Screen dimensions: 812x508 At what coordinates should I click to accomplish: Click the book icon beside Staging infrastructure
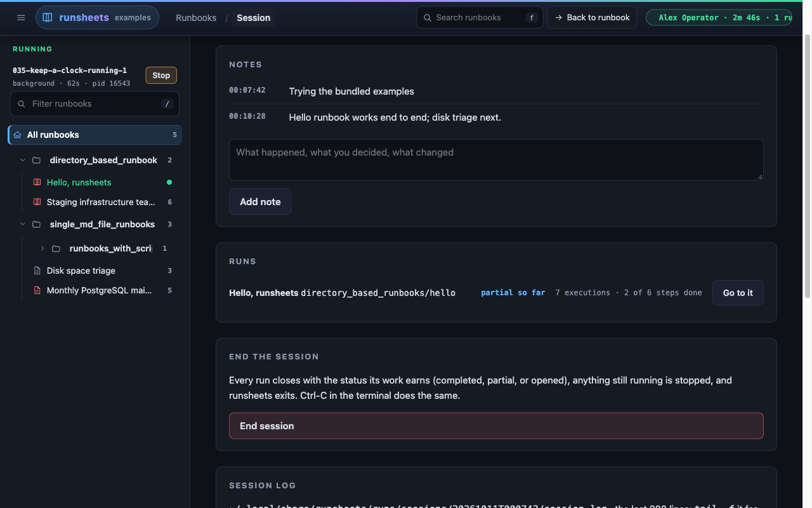pyautogui.click(x=37, y=202)
